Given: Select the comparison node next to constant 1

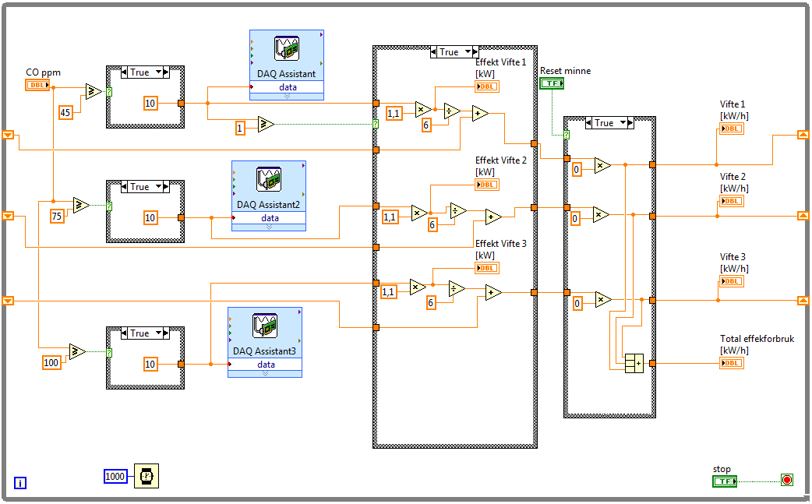Looking at the screenshot, I should click(x=266, y=124).
